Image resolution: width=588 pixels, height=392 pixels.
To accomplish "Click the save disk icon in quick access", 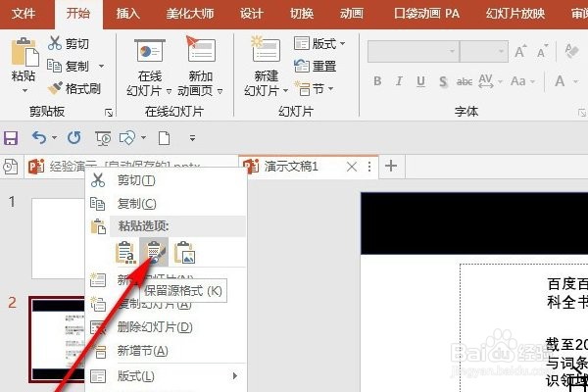I will pos(11,138).
